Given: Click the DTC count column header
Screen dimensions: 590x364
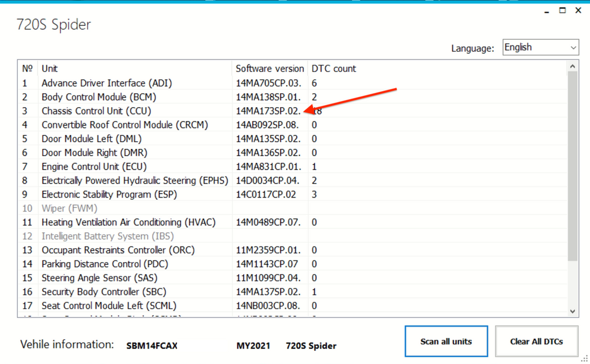Looking at the screenshot, I should (x=334, y=69).
